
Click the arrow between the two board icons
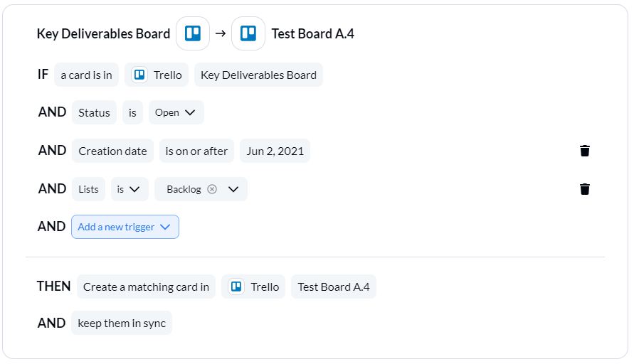tap(221, 33)
